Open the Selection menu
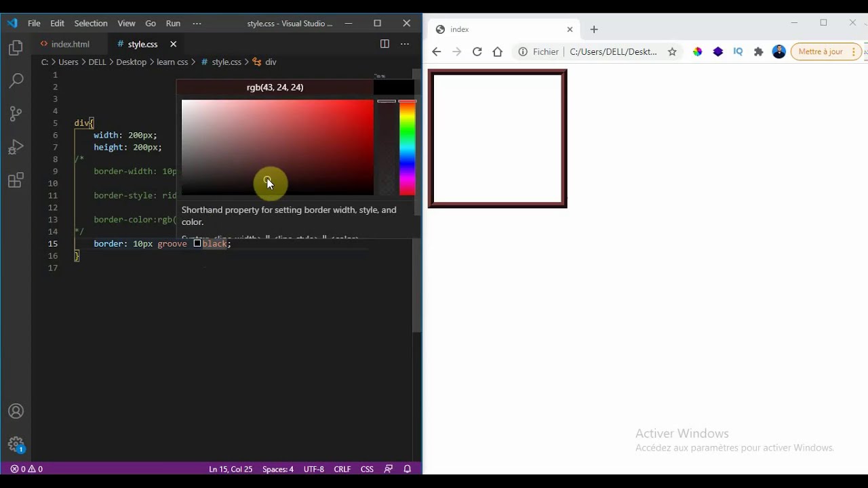 91,23
